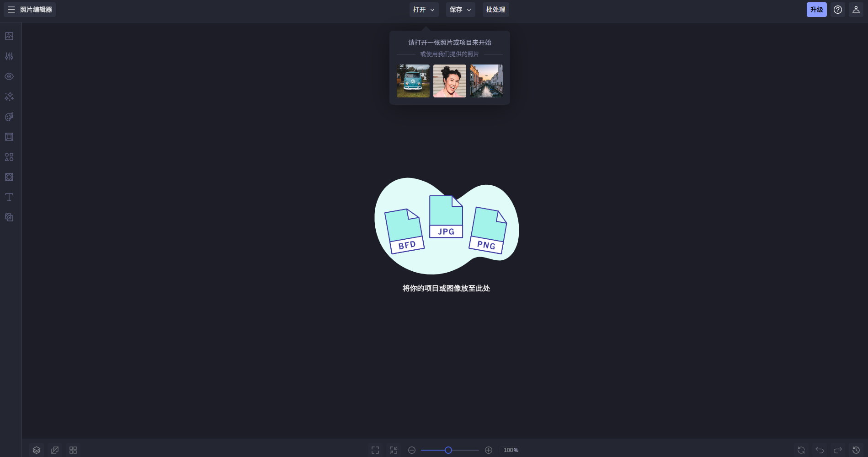868x457 pixels.
Task: Open the Layers panel at bottom left
Action: 37,450
